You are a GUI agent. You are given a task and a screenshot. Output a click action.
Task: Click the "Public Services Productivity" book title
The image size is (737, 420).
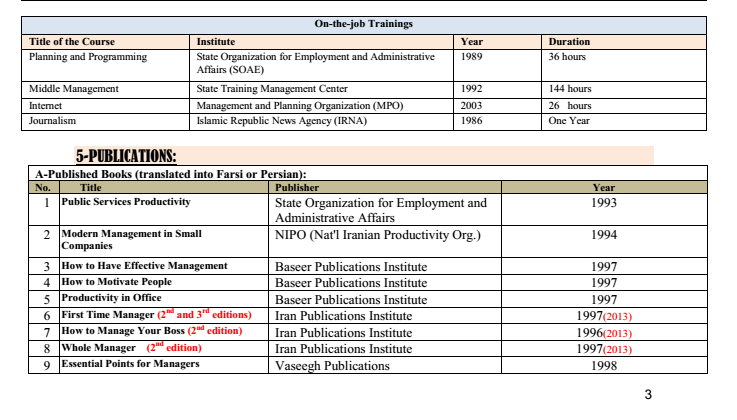click(x=126, y=202)
